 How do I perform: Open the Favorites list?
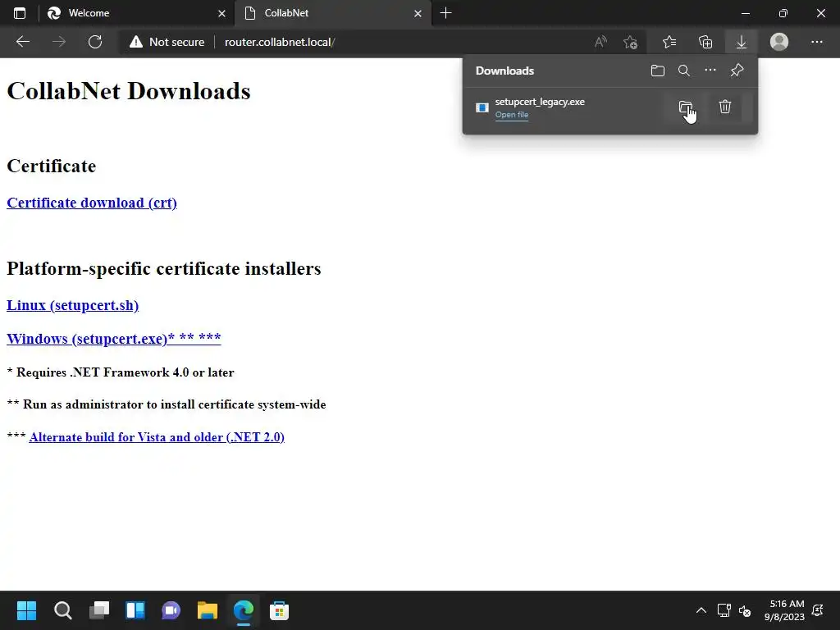(x=669, y=42)
